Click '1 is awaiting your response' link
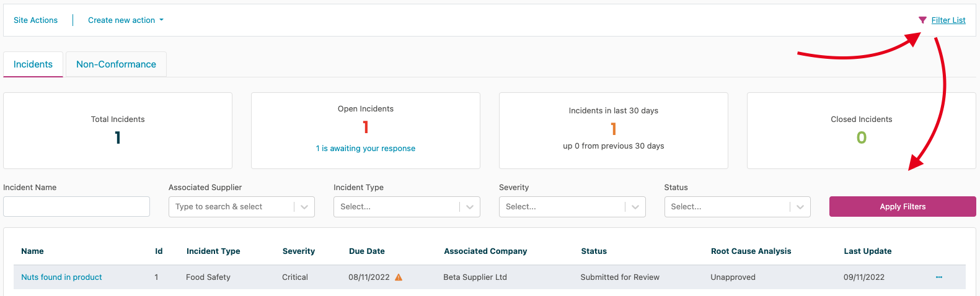Viewport: 980px width, 296px height. pyautogui.click(x=365, y=149)
